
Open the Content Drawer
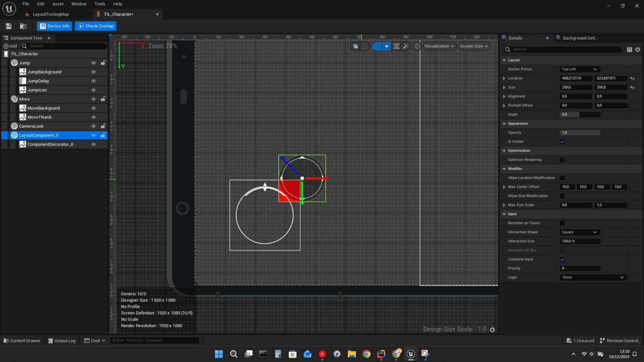click(22, 341)
